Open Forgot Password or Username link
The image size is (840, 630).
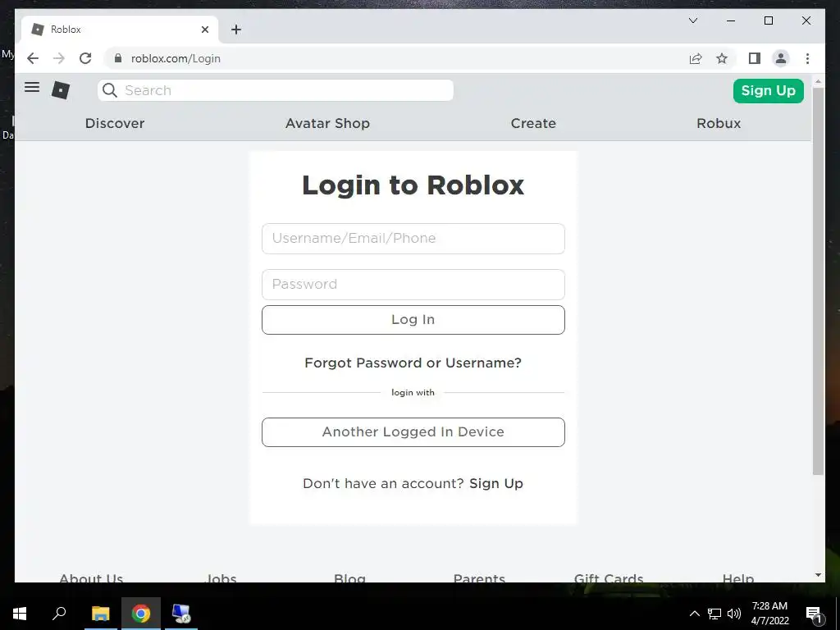413,363
